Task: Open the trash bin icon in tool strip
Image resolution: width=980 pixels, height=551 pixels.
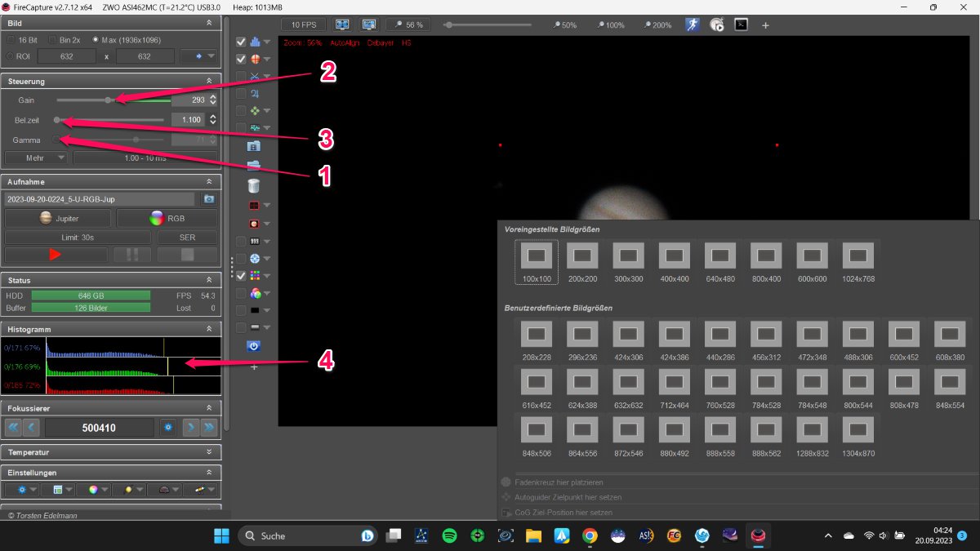Action: [253, 186]
